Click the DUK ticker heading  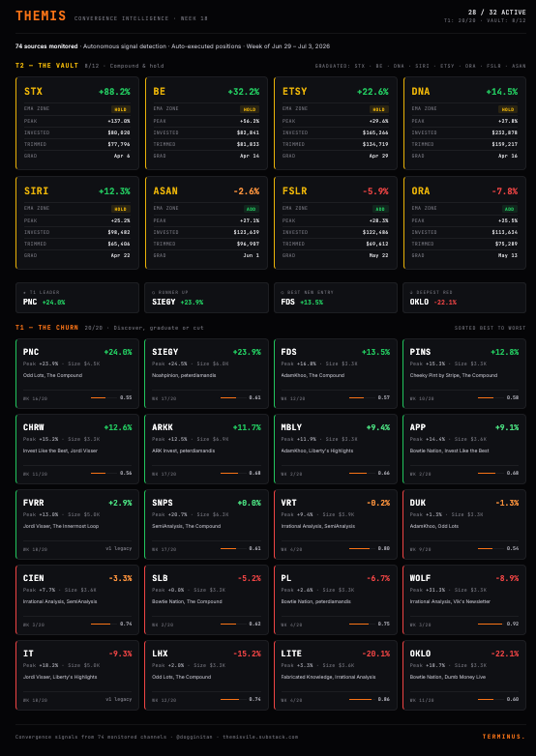418,503
